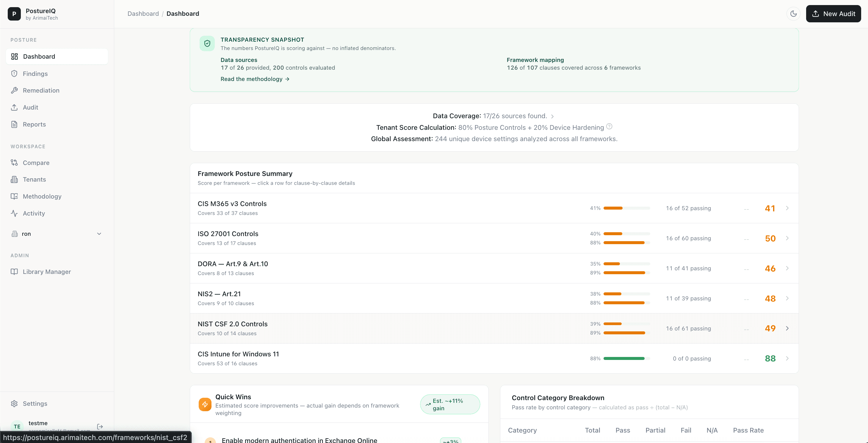Click the first Dashboard breadcrumb link
Viewport: 868px width, 443px height.
click(x=143, y=13)
